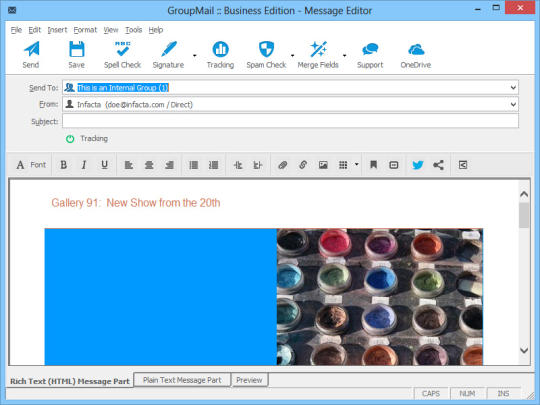Toggle the green Tracking power switch
The width and height of the screenshot is (540, 405).
pos(70,139)
